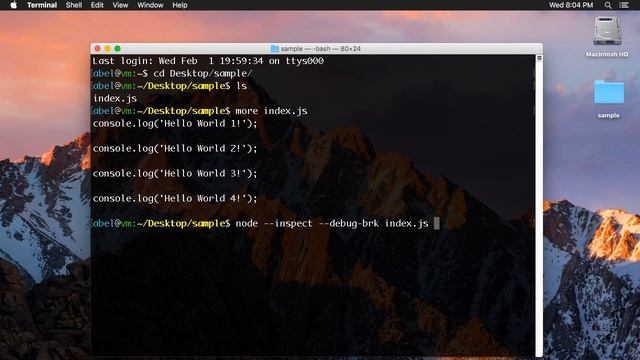Click the 'Hello World 1!' console.log line
640x360 pixels.
coord(175,123)
